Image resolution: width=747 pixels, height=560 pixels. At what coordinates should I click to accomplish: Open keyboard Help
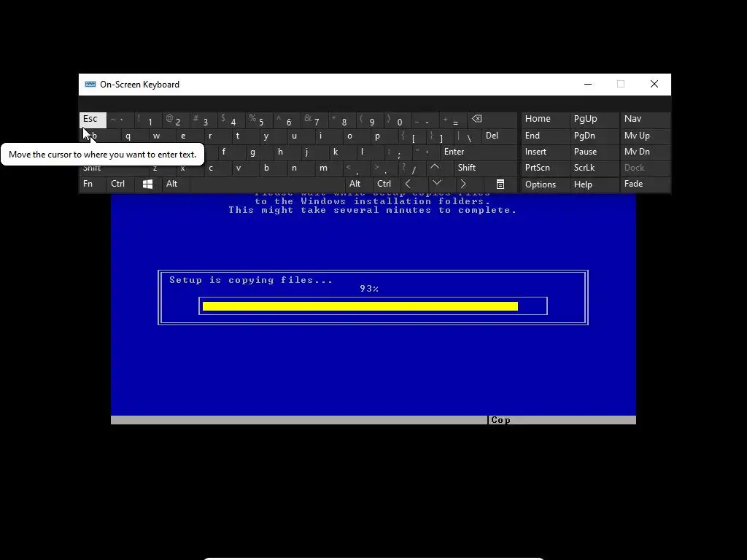[594, 184]
